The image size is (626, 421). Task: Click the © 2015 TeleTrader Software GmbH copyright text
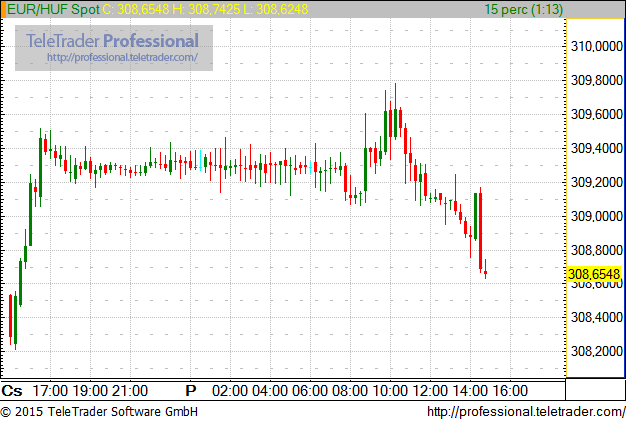coord(99,411)
